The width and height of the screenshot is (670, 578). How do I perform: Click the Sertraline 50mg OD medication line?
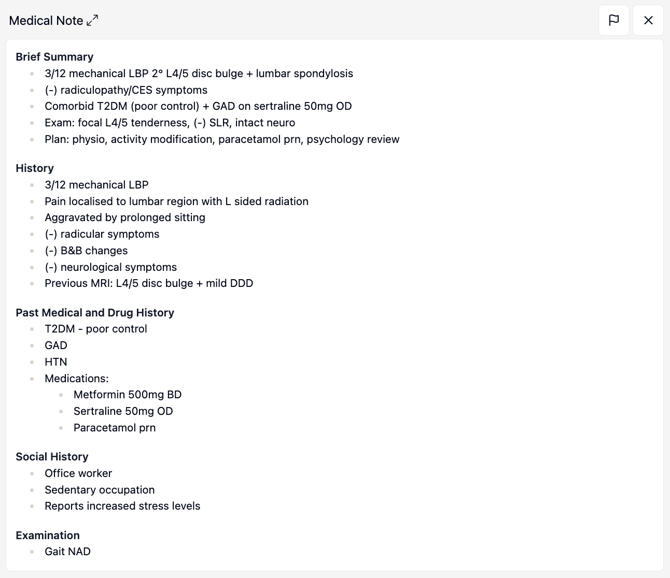pyautogui.click(x=123, y=411)
